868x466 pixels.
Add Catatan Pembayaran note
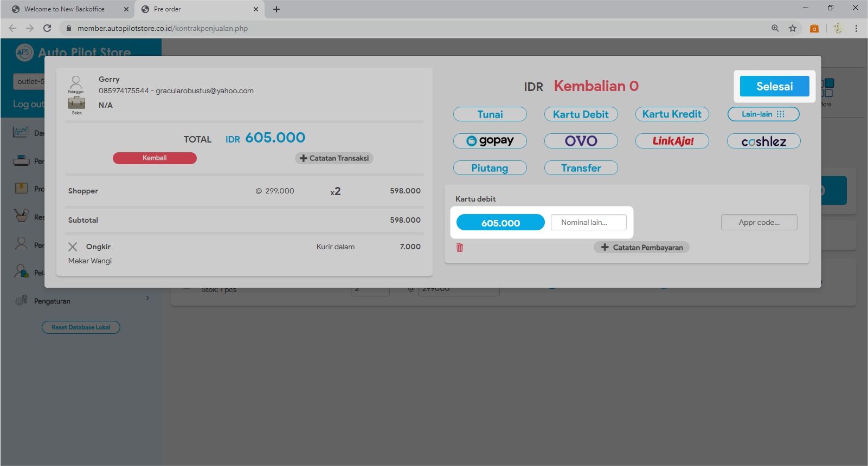(x=642, y=248)
